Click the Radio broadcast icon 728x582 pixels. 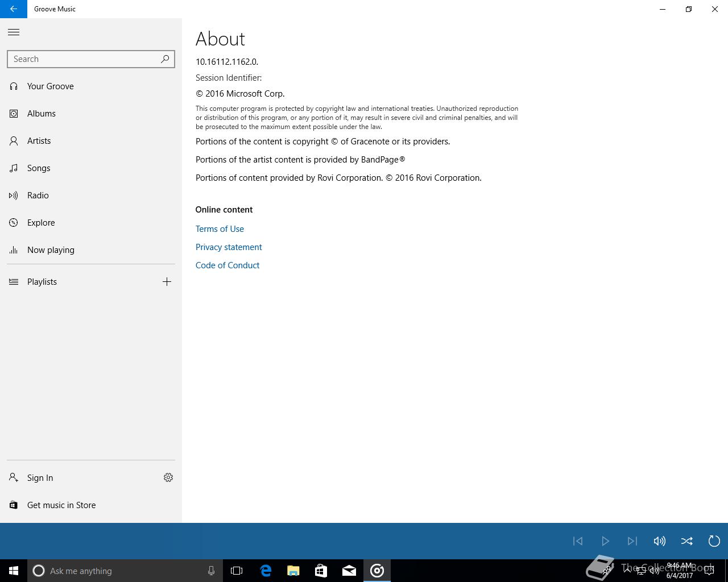(x=14, y=196)
